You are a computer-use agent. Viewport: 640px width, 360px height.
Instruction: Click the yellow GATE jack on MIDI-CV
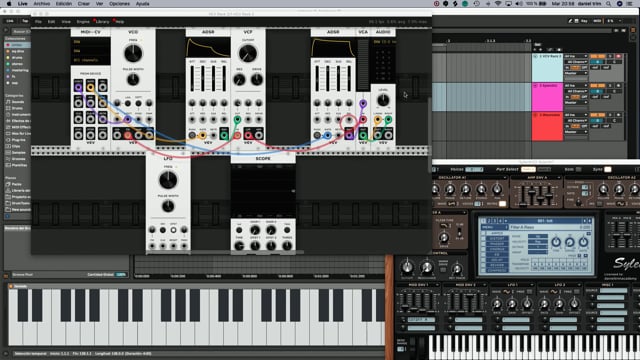pos(91,87)
